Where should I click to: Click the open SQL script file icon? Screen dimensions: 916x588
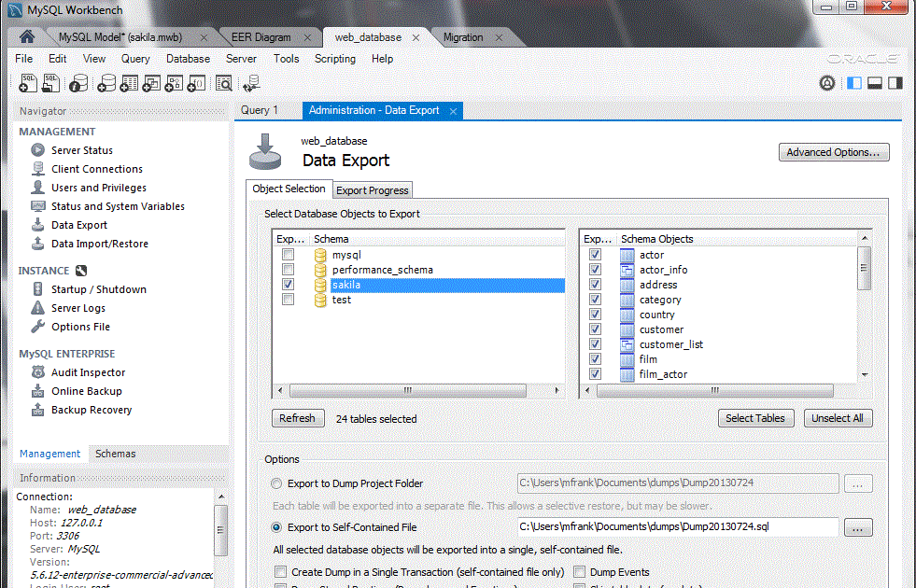pos(51,83)
